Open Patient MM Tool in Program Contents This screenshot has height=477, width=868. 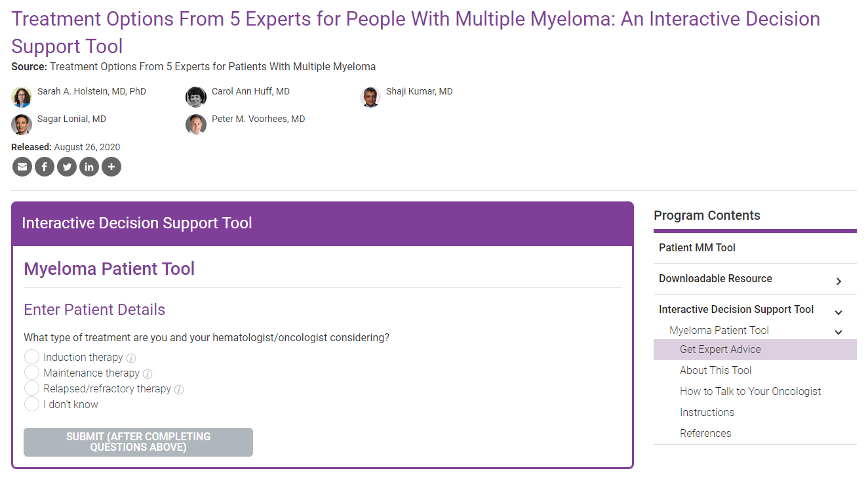pyautogui.click(x=697, y=247)
